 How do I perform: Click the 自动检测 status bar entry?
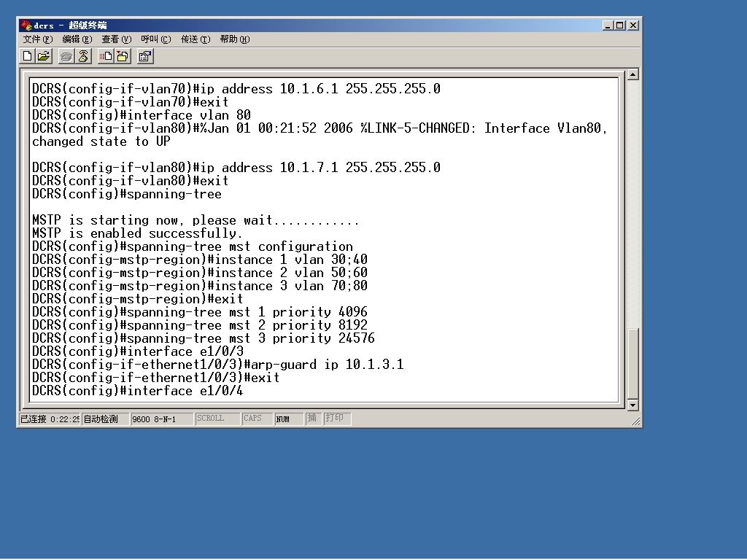pos(105,419)
